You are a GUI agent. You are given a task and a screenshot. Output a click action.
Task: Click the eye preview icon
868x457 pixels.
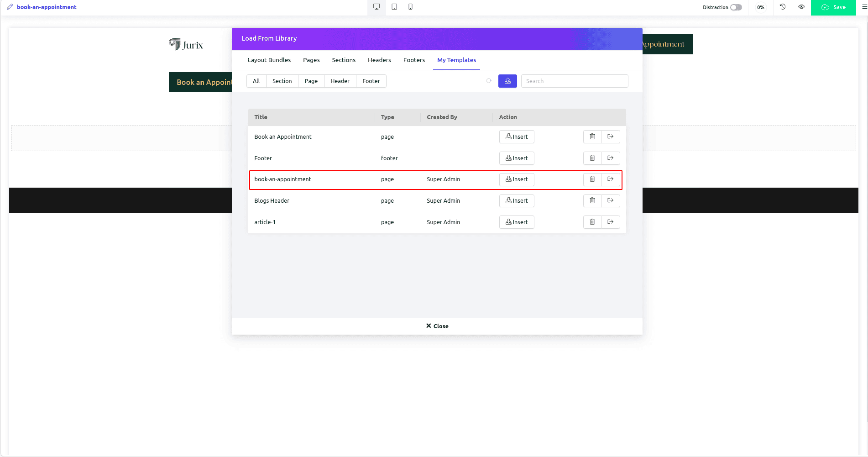pyautogui.click(x=801, y=7)
